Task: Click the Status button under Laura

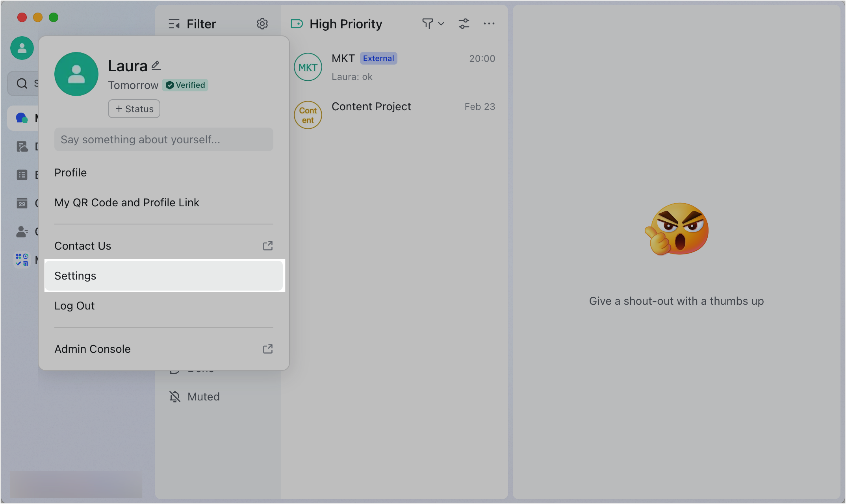Action: point(134,109)
